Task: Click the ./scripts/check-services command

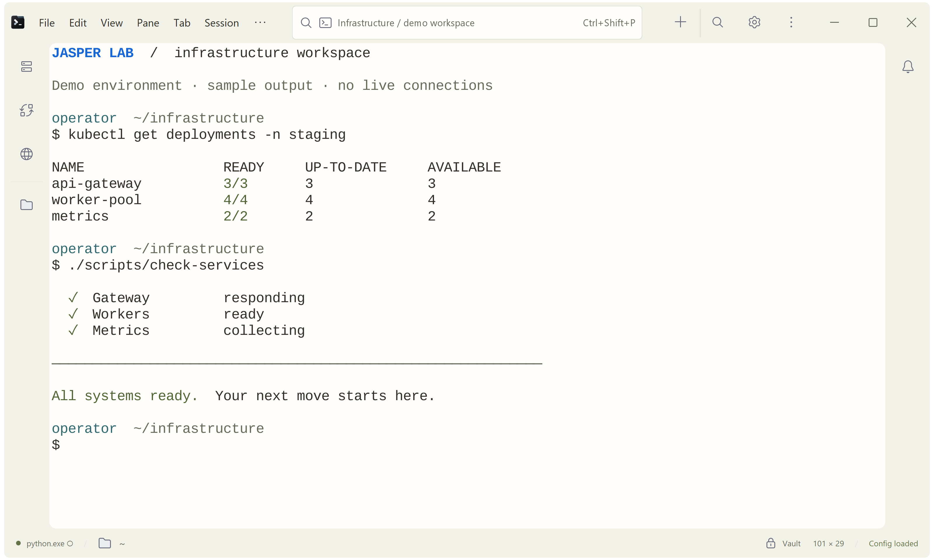Action: tap(166, 265)
